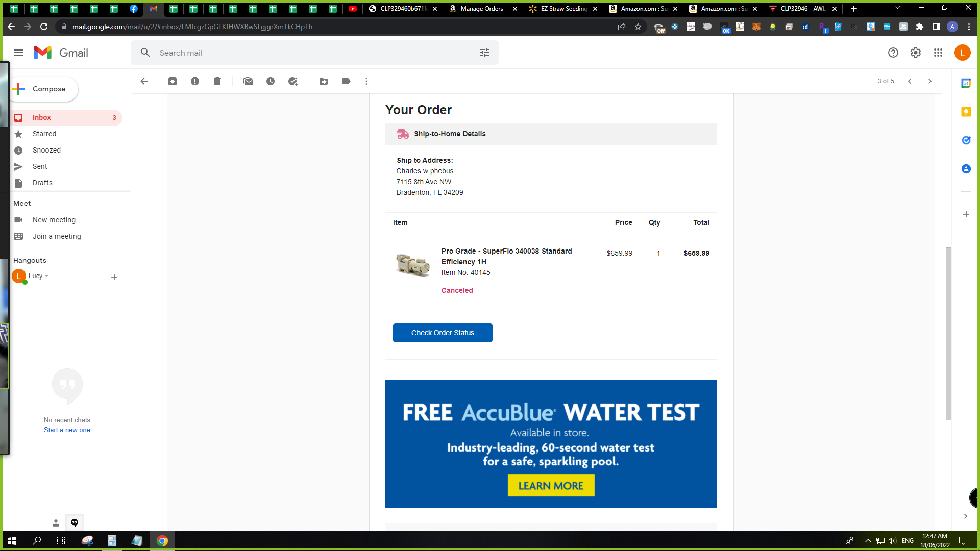Image resolution: width=980 pixels, height=551 pixels.
Task: Hide side panel chevron
Action: tap(966, 516)
